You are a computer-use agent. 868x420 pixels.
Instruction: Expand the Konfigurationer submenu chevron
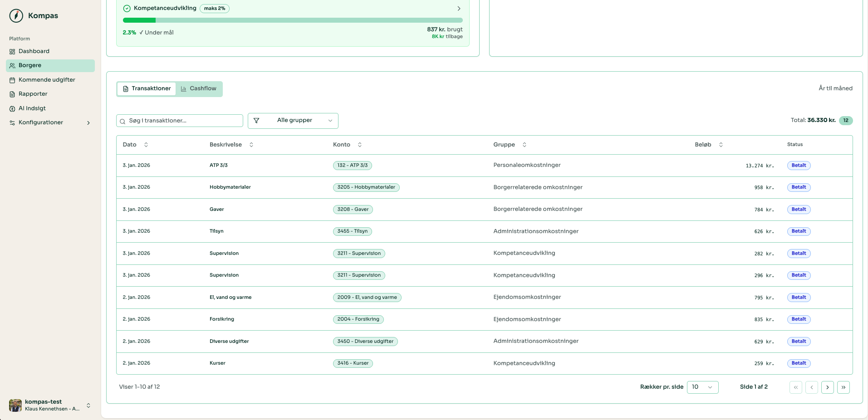coord(88,123)
